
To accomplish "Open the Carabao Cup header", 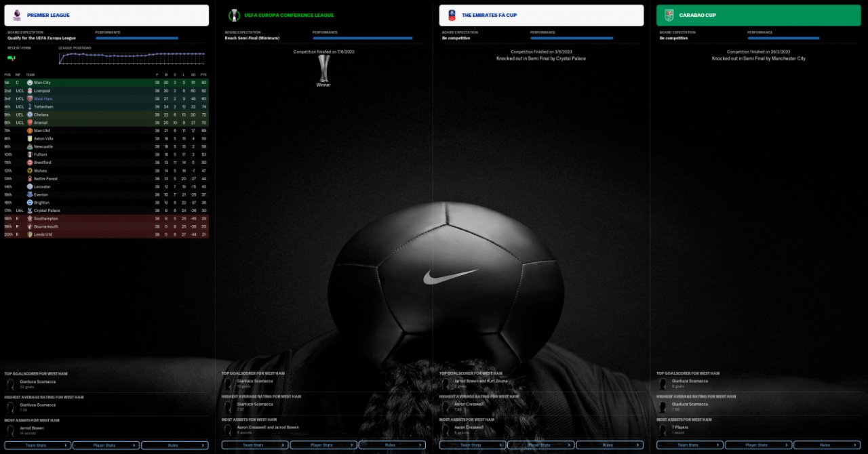I will (x=758, y=15).
